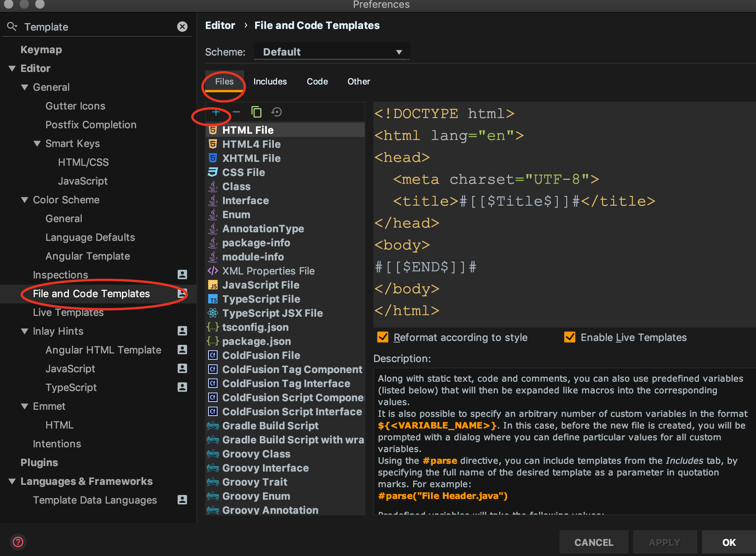Click the TypeScript File TS icon
The height and width of the screenshot is (556, 756).
click(213, 299)
